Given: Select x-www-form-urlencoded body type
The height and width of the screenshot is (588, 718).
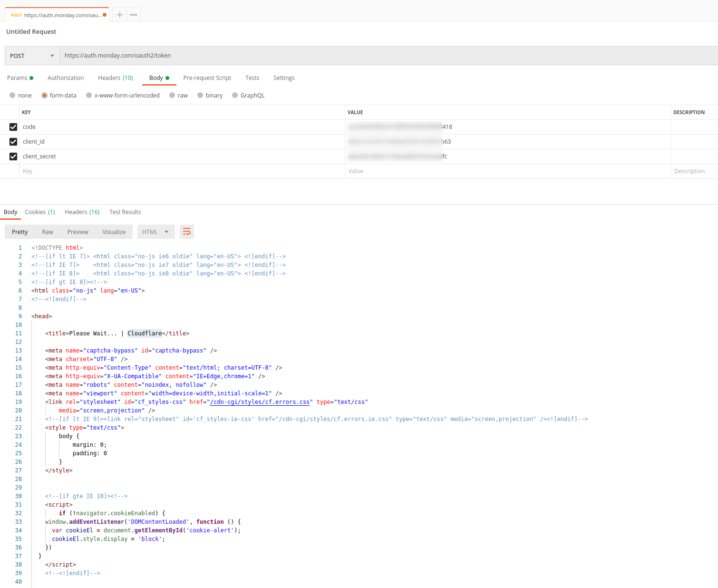Looking at the screenshot, I should pos(123,96).
